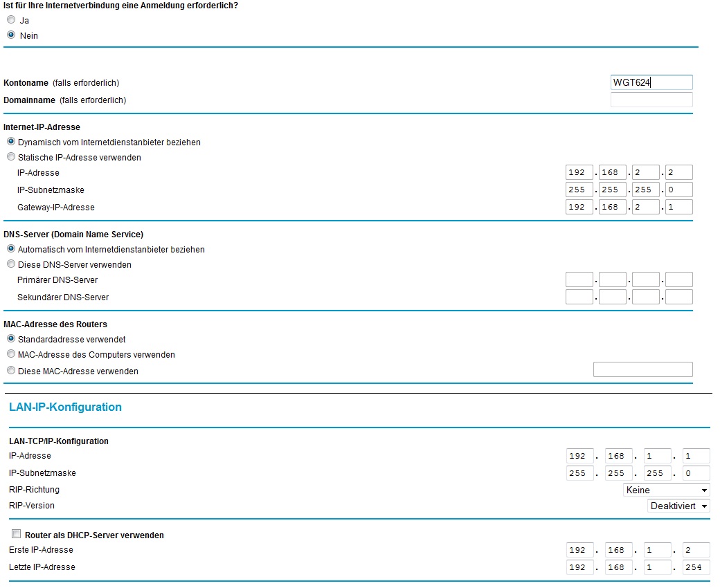Click last octet of Erste IP-Adresse

[696, 550]
